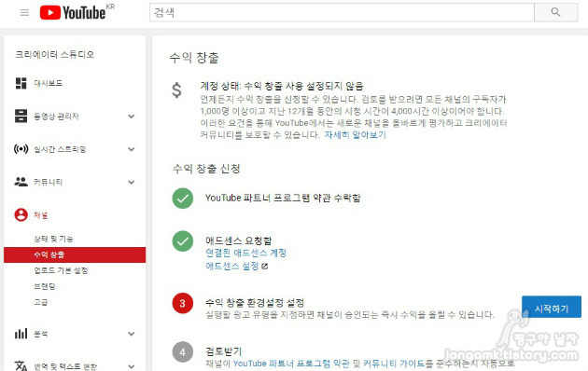Open 고급 submenu item
The image size is (588, 371).
41,302
